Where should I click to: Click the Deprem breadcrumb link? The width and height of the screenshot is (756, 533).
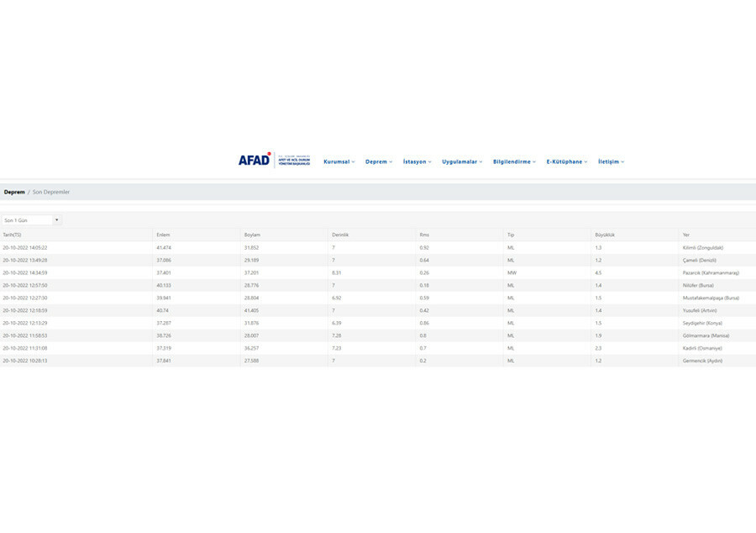coord(14,192)
